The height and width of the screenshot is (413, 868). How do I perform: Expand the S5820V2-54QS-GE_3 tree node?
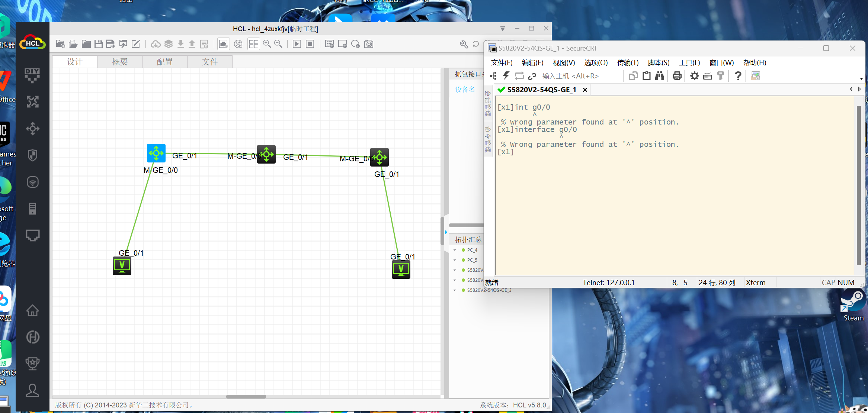(455, 290)
